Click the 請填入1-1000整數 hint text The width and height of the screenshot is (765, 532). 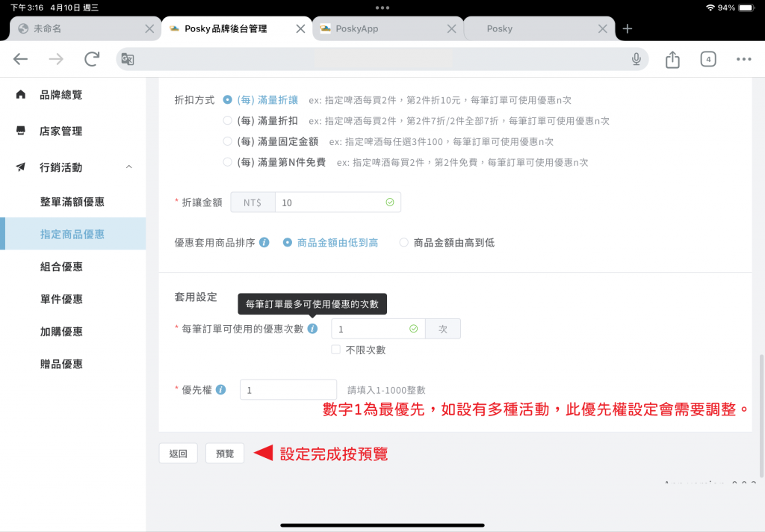(386, 390)
